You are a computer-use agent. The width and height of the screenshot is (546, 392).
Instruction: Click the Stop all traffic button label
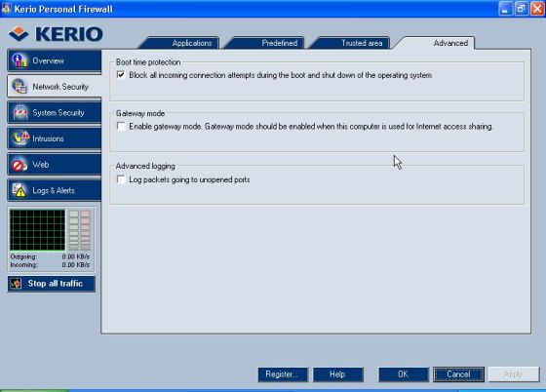coord(56,284)
